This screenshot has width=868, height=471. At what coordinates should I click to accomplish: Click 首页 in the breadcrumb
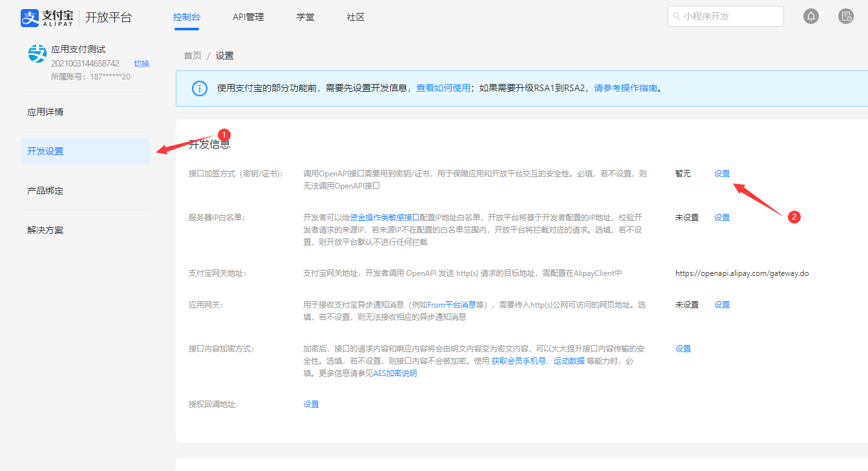[x=193, y=56]
